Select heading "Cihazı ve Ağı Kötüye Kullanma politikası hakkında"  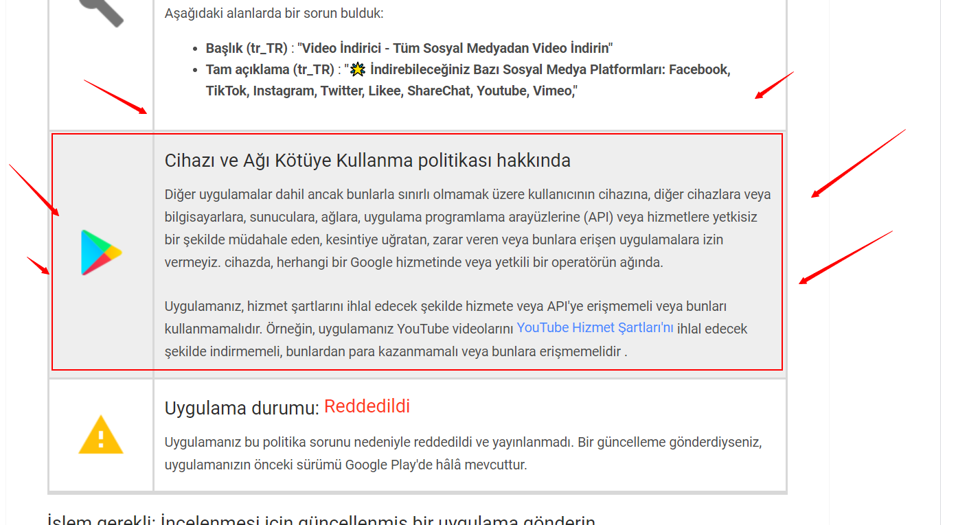(x=367, y=161)
